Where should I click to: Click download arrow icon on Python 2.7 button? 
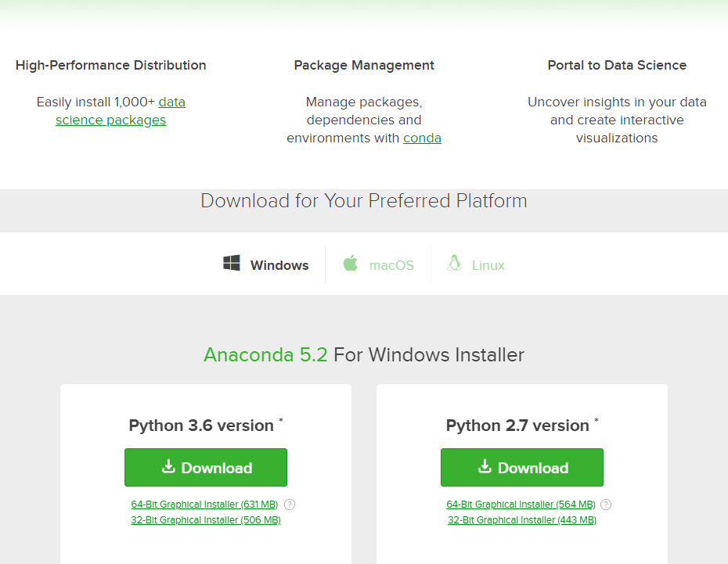pyautogui.click(x=485, y=466)
